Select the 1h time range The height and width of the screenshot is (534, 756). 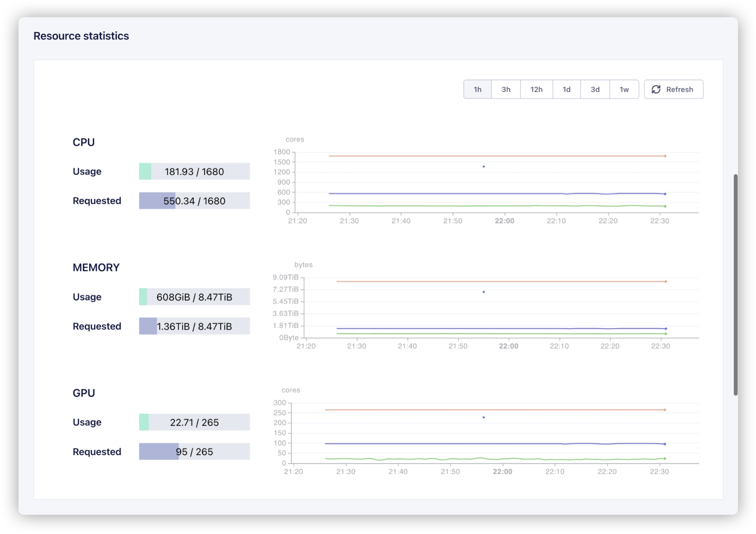[x=477, y=89]
